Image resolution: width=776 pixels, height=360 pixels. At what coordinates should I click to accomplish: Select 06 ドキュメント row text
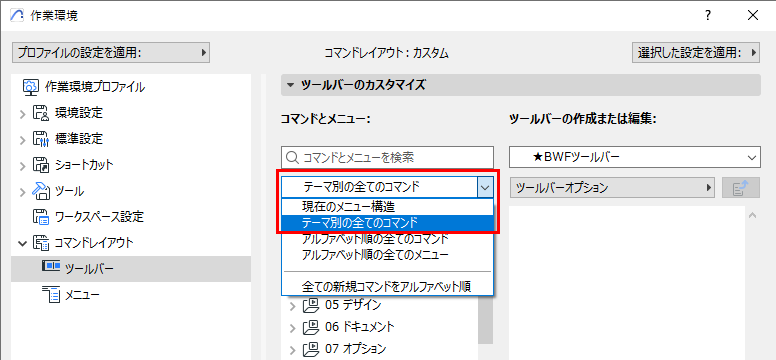click(x=360, y=326)
